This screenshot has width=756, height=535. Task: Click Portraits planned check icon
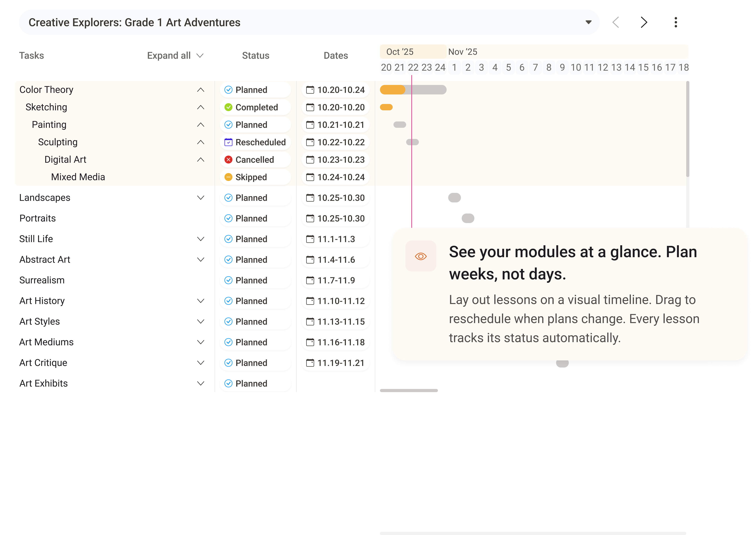pyautogui.click(x=228, y=218)
